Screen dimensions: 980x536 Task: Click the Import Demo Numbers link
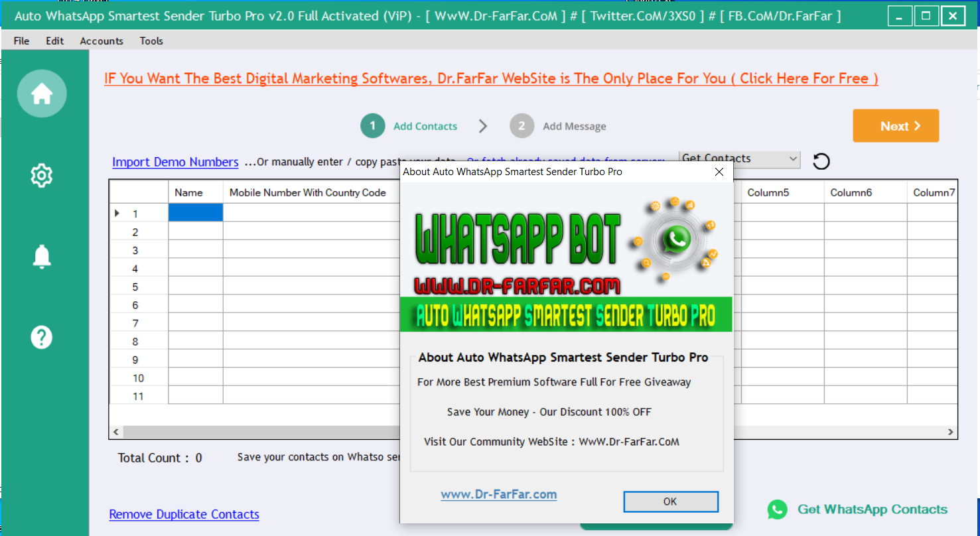click(x=175, y=162)
